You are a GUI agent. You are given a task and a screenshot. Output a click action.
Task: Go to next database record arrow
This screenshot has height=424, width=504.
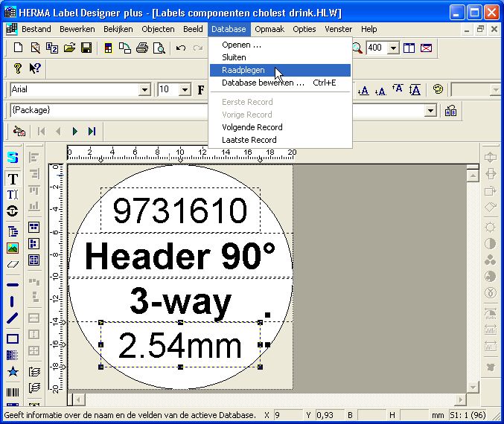tap(74, 131)
